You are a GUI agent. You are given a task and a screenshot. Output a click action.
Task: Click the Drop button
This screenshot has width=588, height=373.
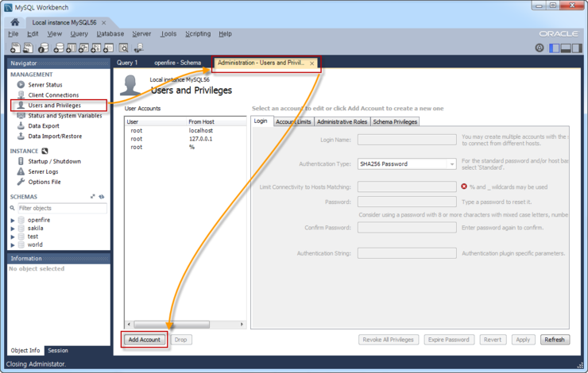[180, 340]
